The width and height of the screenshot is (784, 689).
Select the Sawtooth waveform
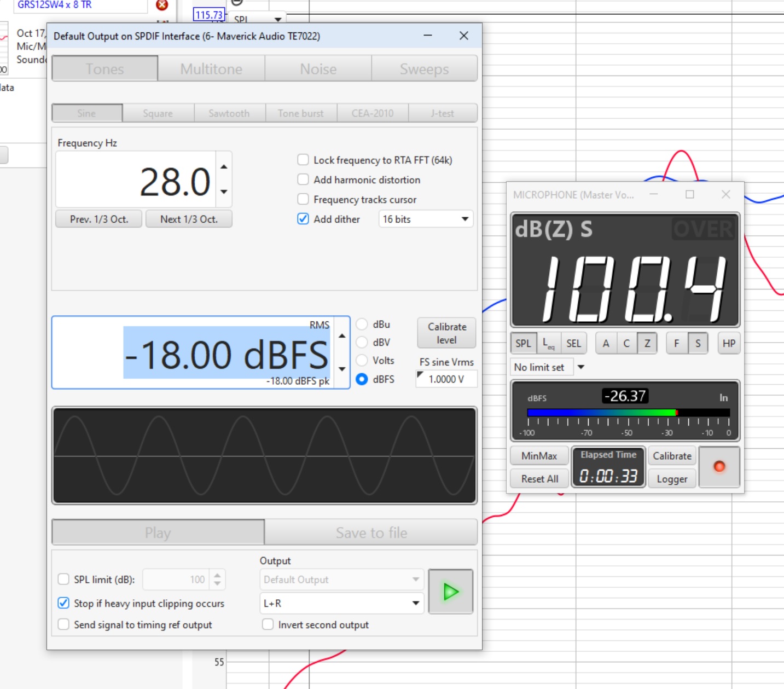(229, 113)
